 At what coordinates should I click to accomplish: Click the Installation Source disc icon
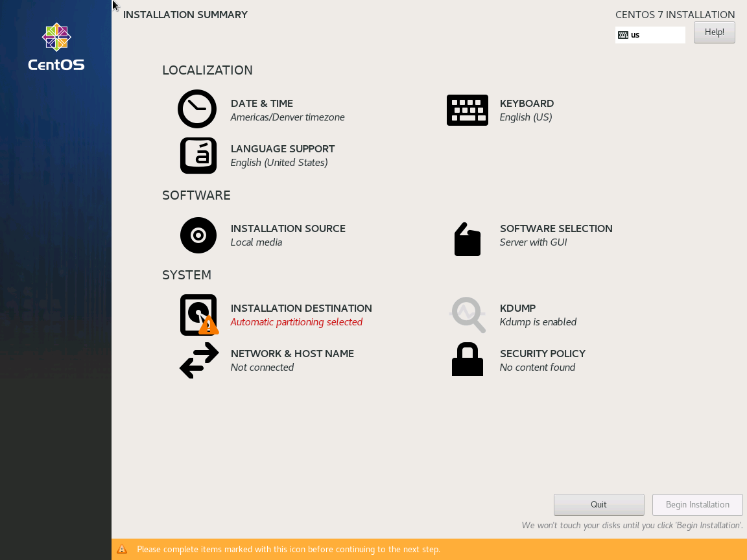pos(198,235)
